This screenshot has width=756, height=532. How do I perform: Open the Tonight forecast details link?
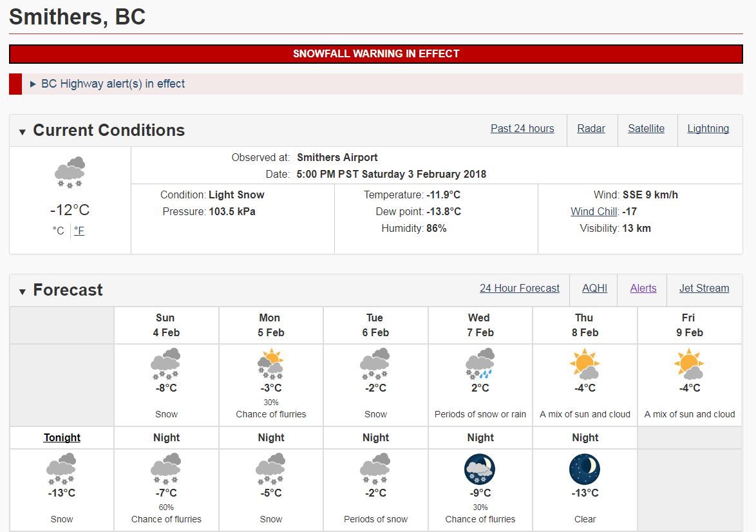[62, 437]
